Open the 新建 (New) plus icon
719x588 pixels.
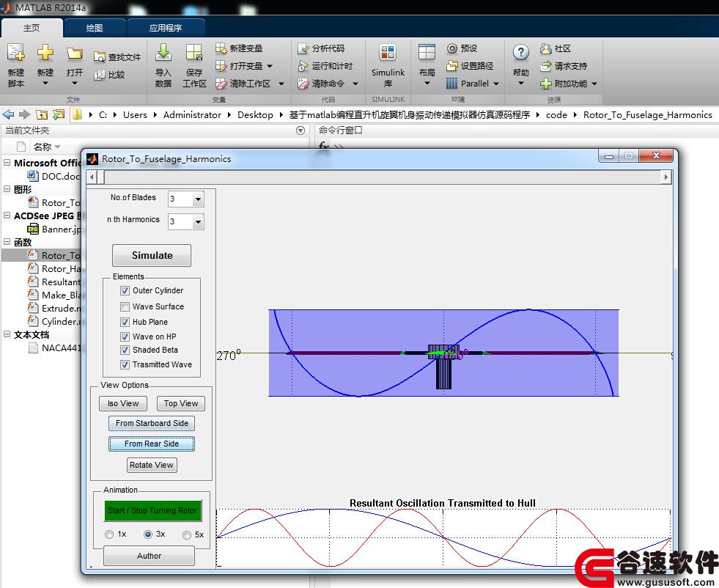(45, 53)
